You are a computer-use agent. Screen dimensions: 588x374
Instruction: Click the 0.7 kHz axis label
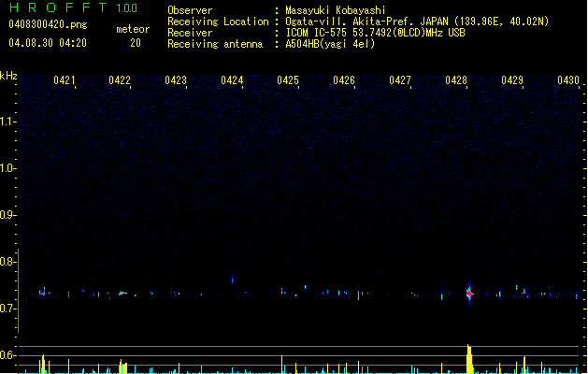[x=7, y=309]
